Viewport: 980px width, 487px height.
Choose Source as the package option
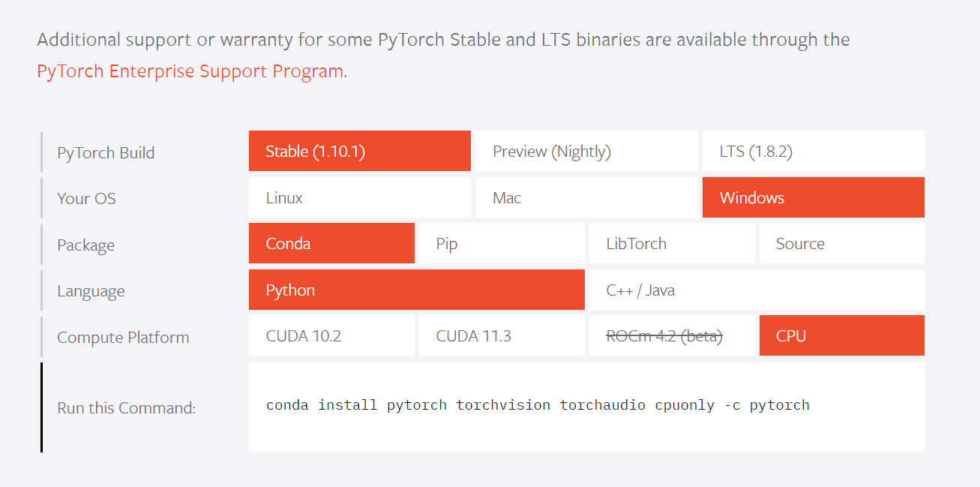click(x=841, y=243)
